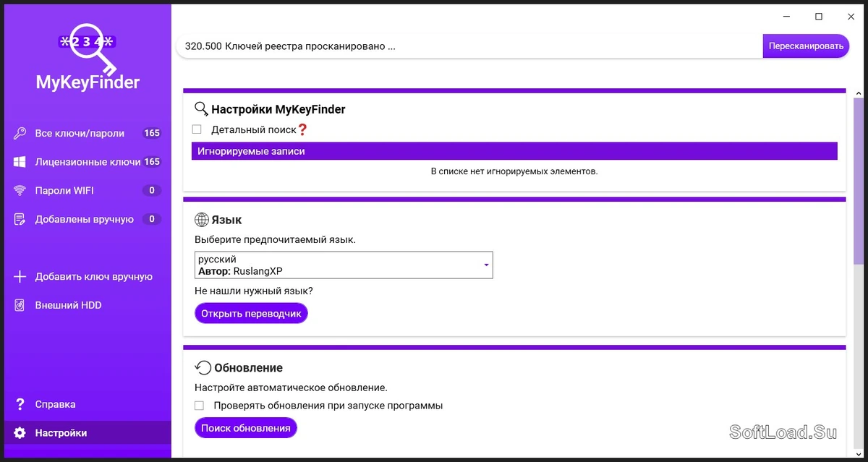Viewport: 868px width, 462px height.
Task: Click the language dropdown arrow
Action: [487, 265]
